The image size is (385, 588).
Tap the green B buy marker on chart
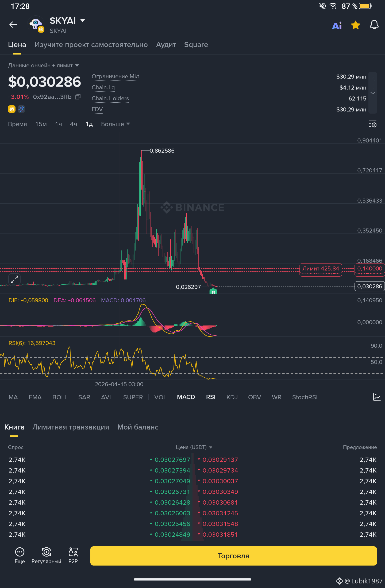point(213,291)
